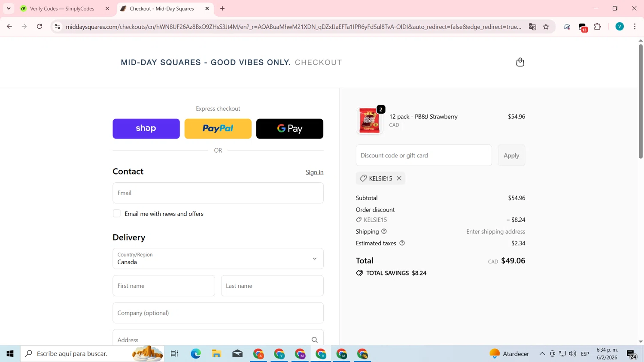Image resolution: width=644 pixels, height=362 pixels.
Task: Click the $49.06 total amount
Action: [513, 261]
